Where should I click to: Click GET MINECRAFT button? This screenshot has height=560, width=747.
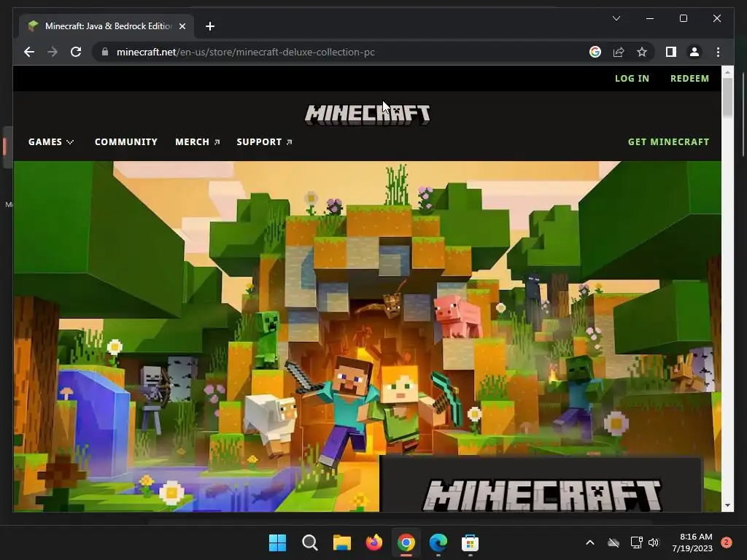(x=668, y=142)
